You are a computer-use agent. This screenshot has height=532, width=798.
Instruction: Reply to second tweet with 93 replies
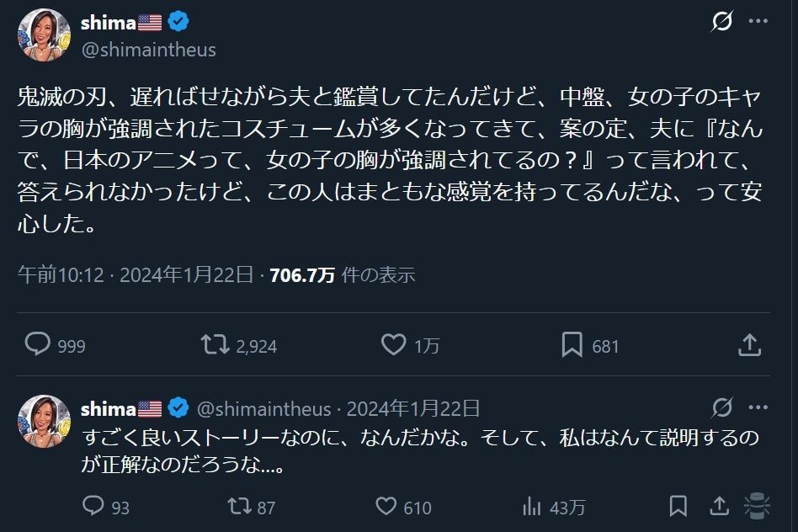pyautogui.click(x=93, y=507)
